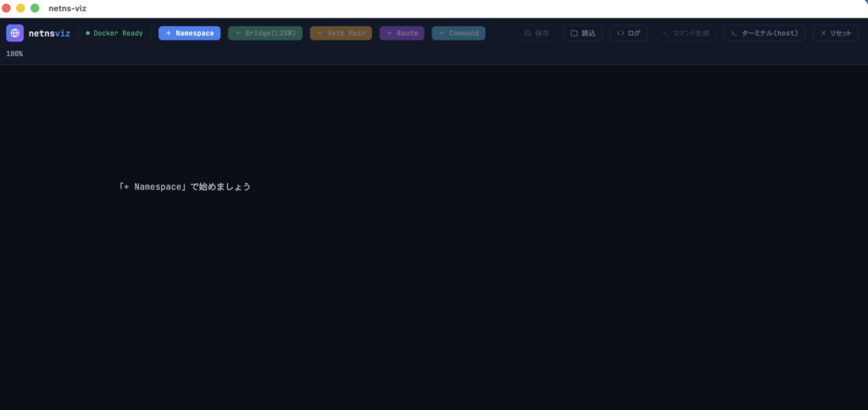Minimize the window with the yellow button

[21, 8]
